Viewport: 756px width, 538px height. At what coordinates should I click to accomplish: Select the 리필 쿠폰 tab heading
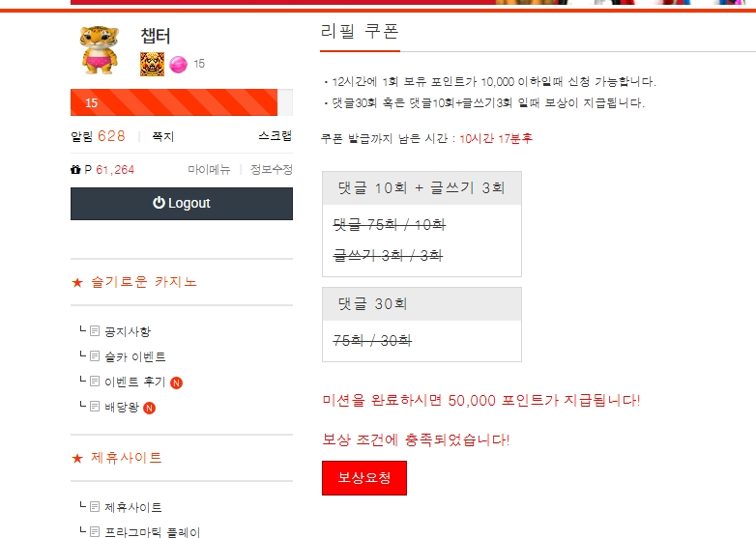[x=359, y=30]
